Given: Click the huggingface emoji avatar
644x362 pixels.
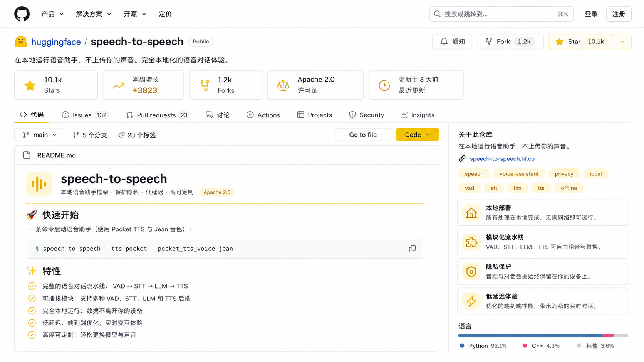Looking at the screenshot, I should (x=21, y=42).
